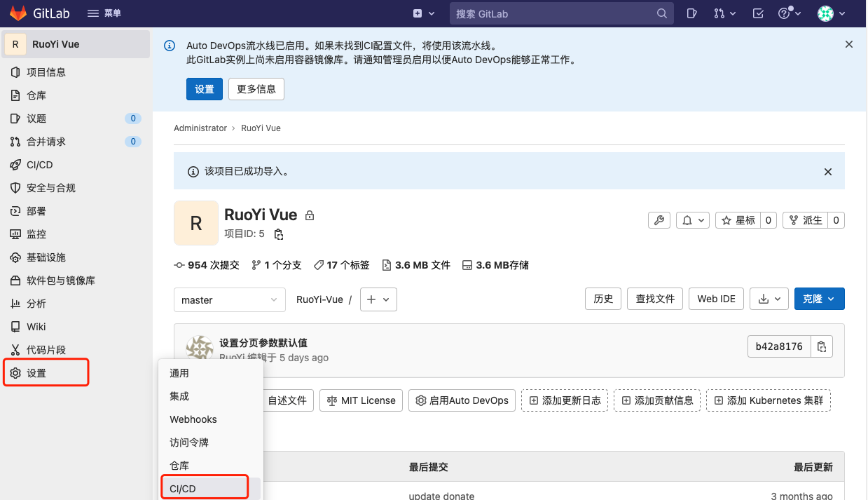Click the 查找文件 button

click(x=655, y=299)
